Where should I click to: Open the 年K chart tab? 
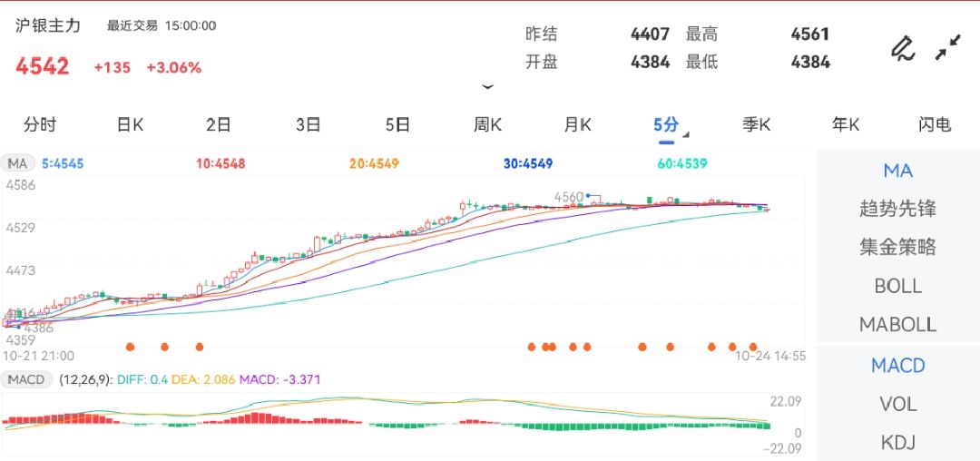tap(846, 124)
